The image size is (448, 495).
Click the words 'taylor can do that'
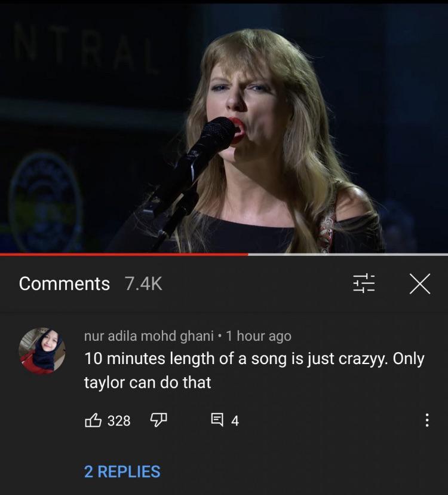click(x=148, y=382)
